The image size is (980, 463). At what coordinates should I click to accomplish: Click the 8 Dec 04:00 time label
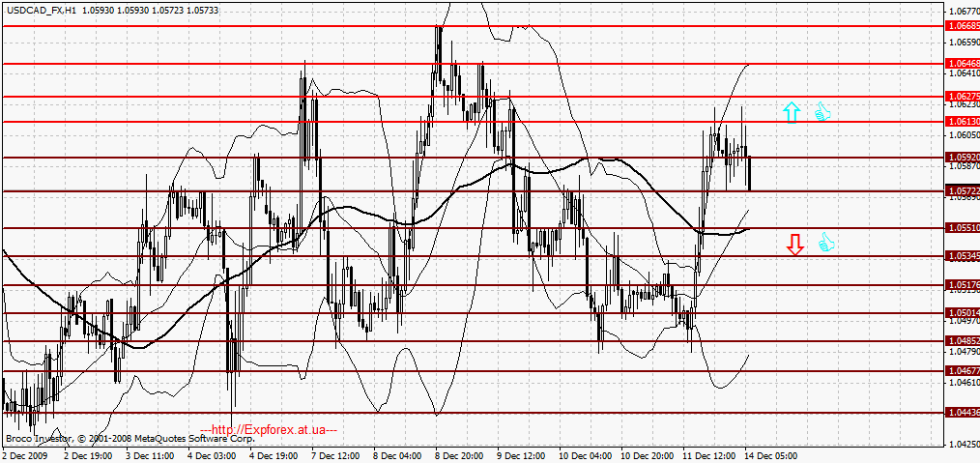pyautogui.click(x=399, y=457)
